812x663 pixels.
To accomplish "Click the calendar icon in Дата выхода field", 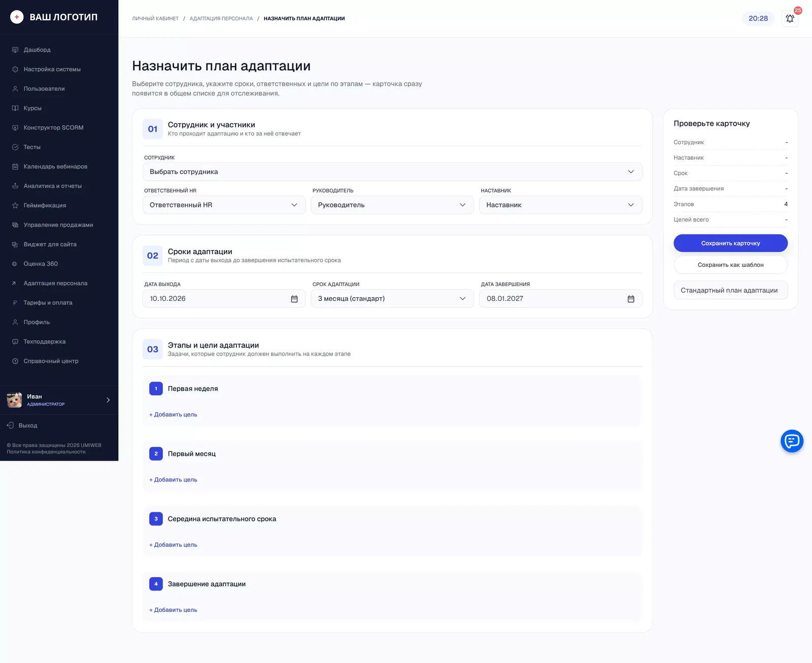I will click(294, 299).
